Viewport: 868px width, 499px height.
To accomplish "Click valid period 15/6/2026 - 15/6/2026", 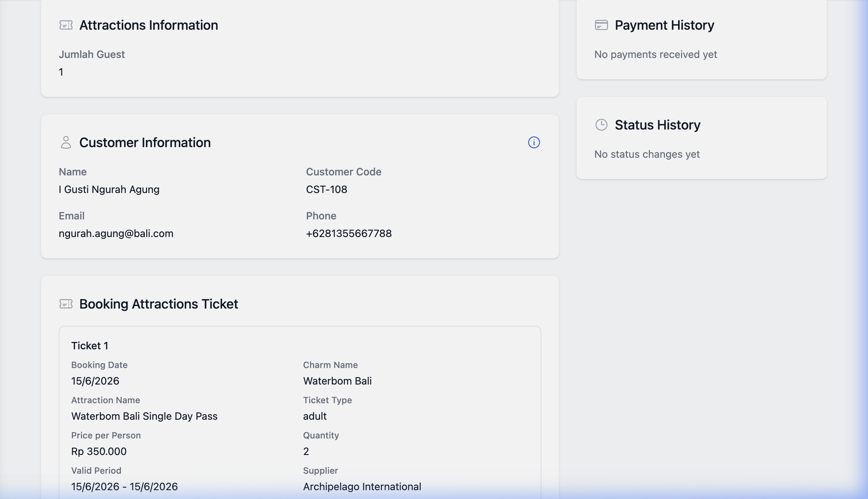I will pyautogui.click(x=124, y=487).
